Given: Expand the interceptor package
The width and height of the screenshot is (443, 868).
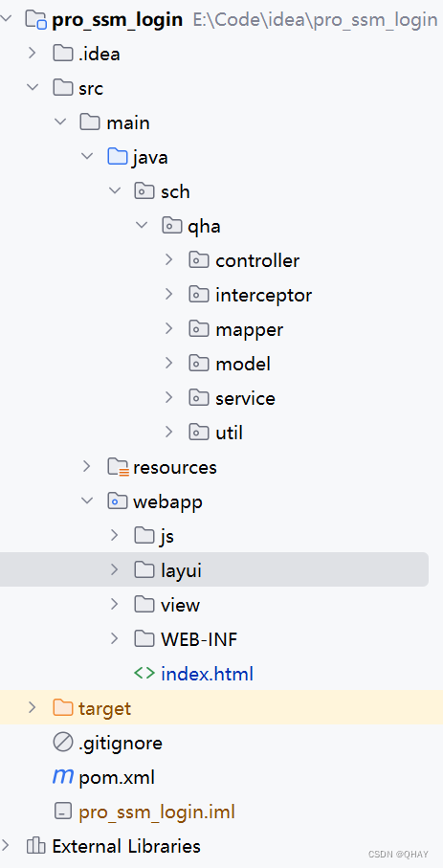Looking at the screenshot, I should coord(169,294).
